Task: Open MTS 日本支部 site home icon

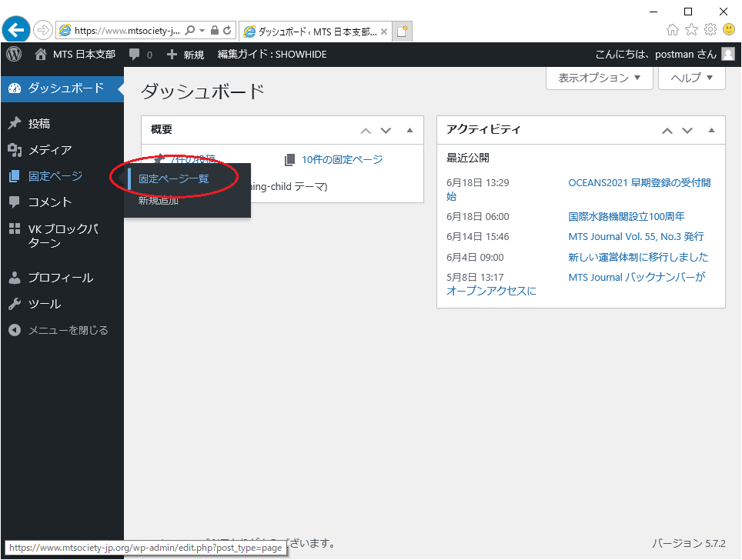Action: click(x=41, y=55)
